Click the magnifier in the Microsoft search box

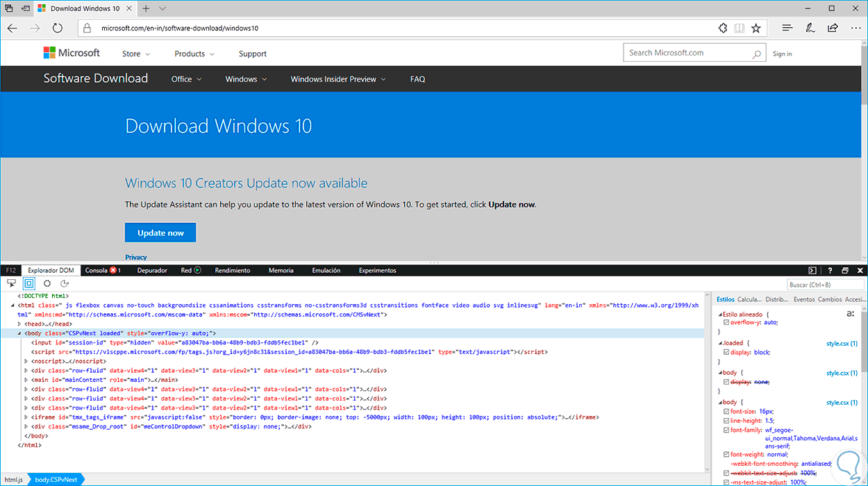(756, 53)
